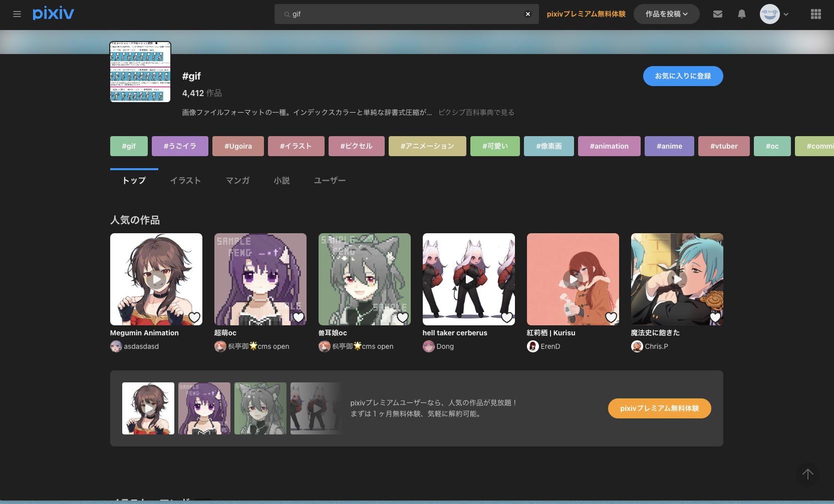This screenshot has height=504, width=834.
Task: Play the hell taker cerberus thumbnail
Action: 469,279
